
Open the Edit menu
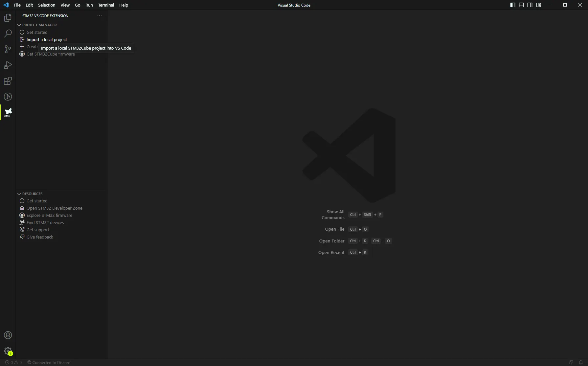(x=29, y=5)
